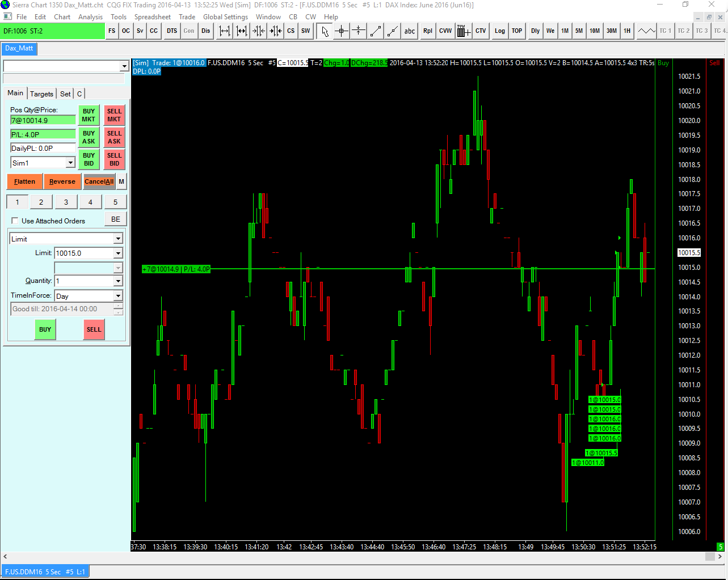The image size is (728, 580).
Task: Select quantity preset 1
Action: pyautogui.click(x=17, y=202)
